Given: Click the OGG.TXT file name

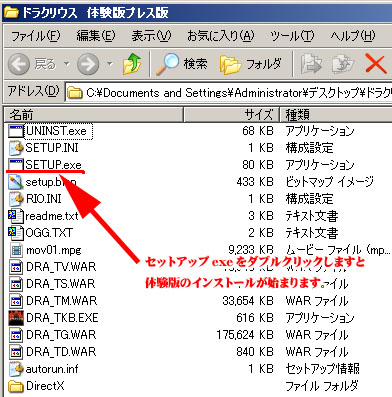Looking at the screenshot, I should click(49, 233).
